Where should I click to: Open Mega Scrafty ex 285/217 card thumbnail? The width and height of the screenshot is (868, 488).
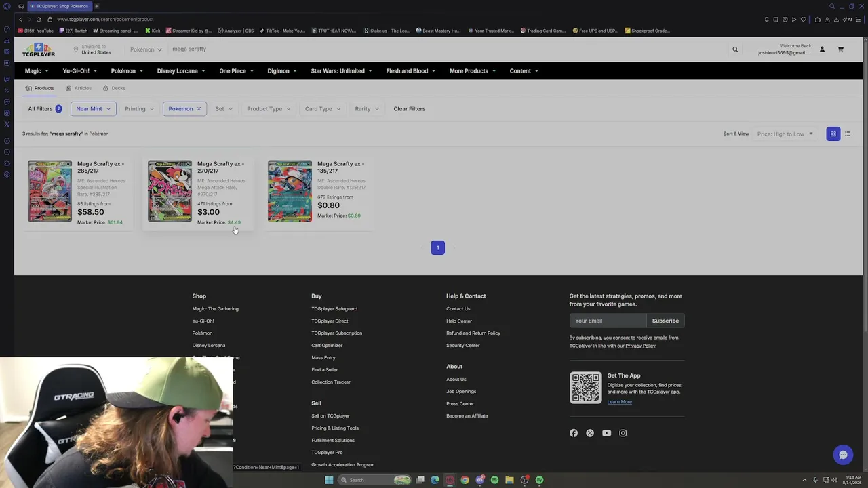[50, 191]
